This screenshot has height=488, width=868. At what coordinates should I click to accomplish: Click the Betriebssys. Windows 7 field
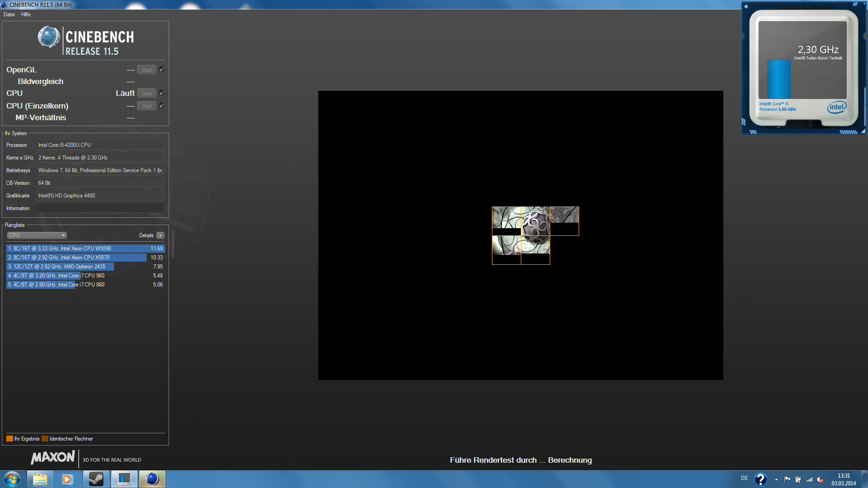[x=100, y=170]
